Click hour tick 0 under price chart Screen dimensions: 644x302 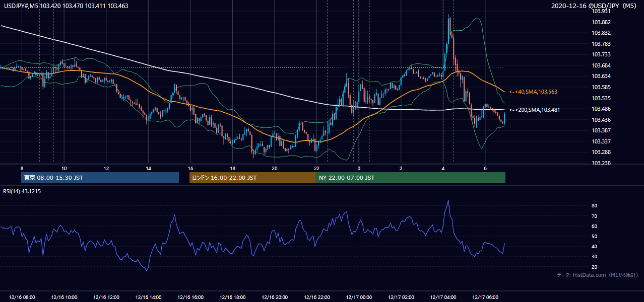click(359, 168)
